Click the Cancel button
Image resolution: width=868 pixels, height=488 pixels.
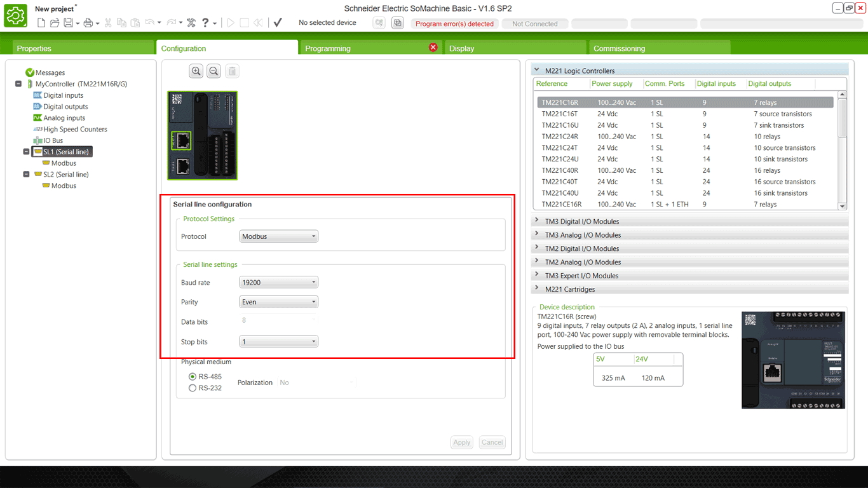(492, 442)
